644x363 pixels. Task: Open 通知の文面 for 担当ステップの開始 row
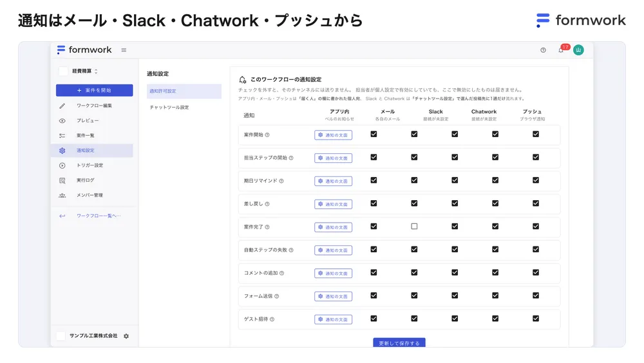coord(333,158)
